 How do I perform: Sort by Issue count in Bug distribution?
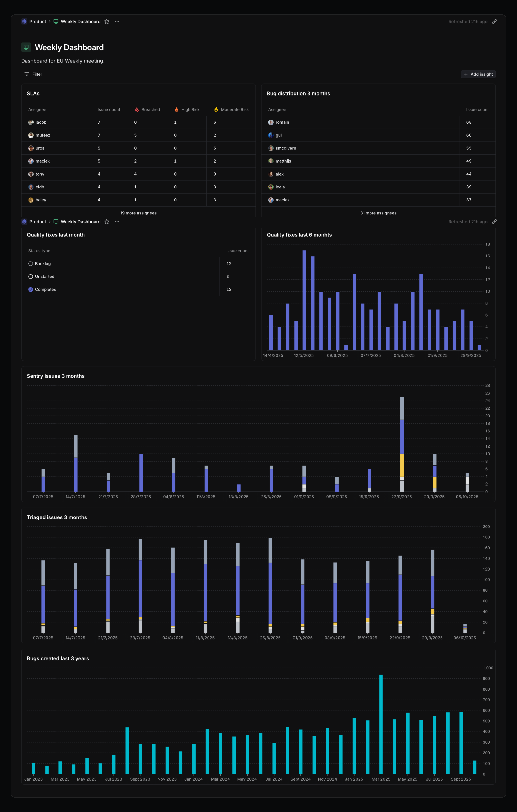click(477, 110)
